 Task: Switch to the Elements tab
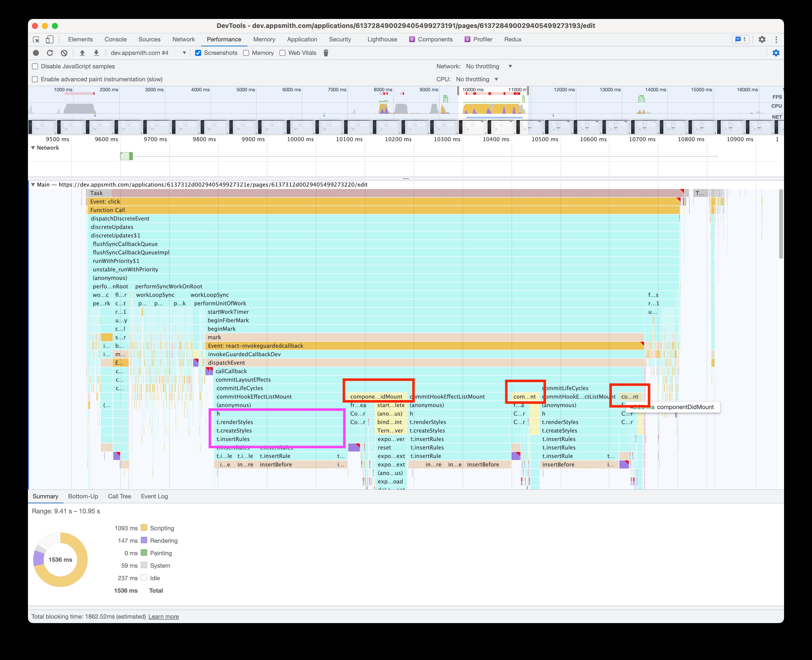click(80, 39)
